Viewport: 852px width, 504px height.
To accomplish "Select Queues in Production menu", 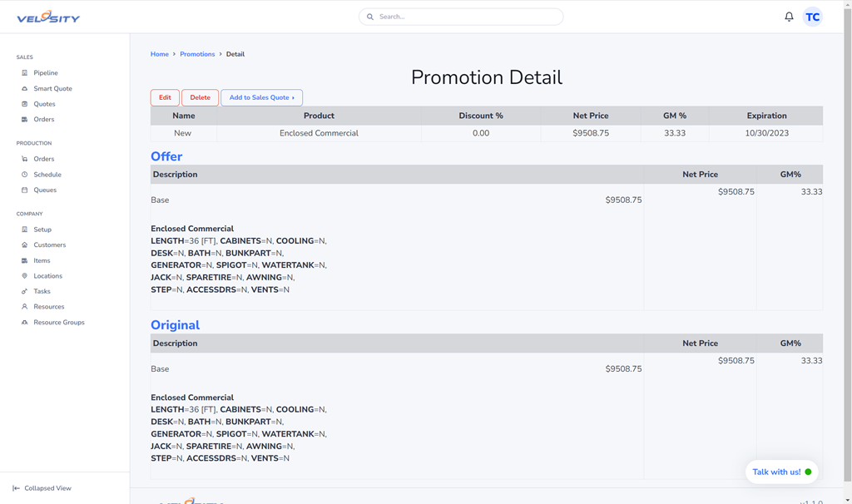I will [45, 190].
